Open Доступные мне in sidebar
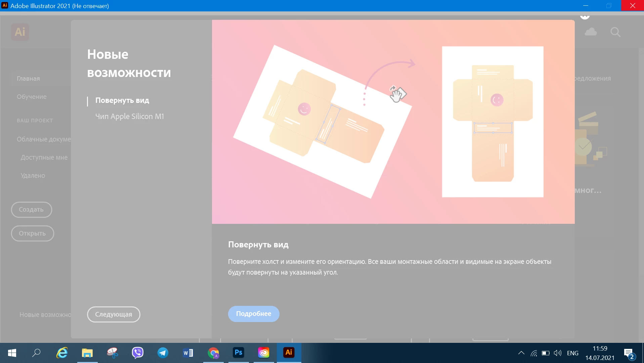Viewport: 644px width, 363px height. tap(44, 158)
